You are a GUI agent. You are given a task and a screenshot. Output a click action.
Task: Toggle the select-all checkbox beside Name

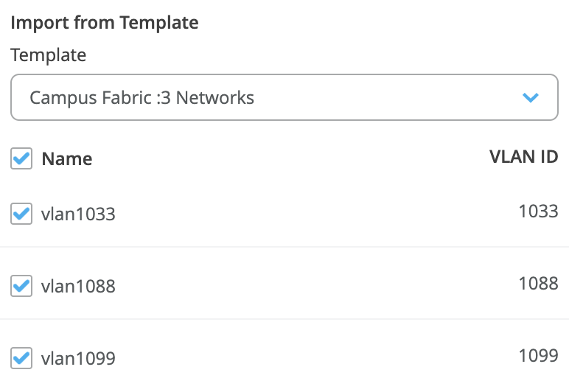(21, 158)
